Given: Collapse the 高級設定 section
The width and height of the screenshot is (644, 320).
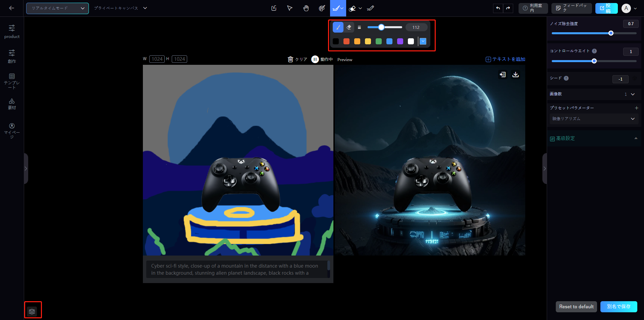Looking at the screenshot, I should click(636, 138).
